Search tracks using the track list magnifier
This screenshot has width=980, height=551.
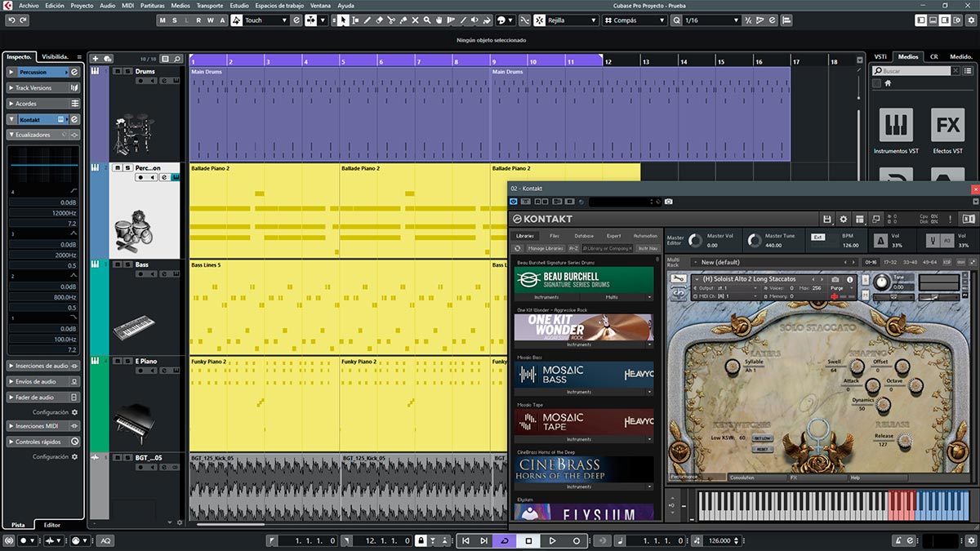[x=176, y=59]
